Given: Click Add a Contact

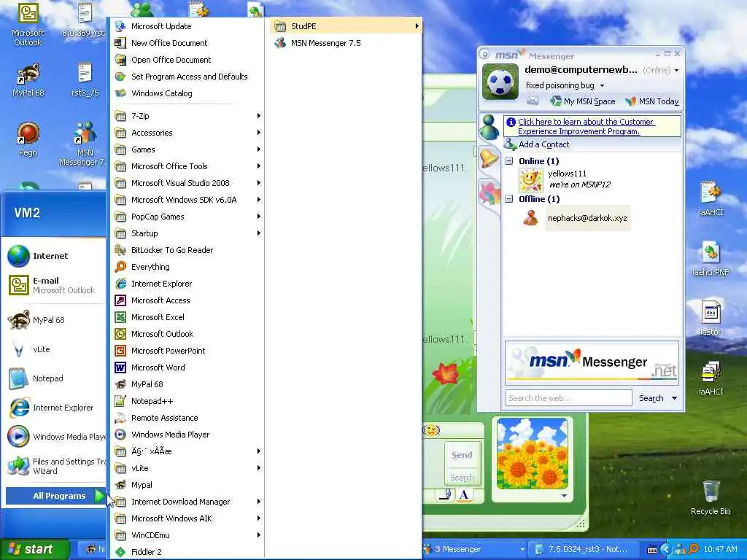Looking at the screenshot, I should (537, 144).
